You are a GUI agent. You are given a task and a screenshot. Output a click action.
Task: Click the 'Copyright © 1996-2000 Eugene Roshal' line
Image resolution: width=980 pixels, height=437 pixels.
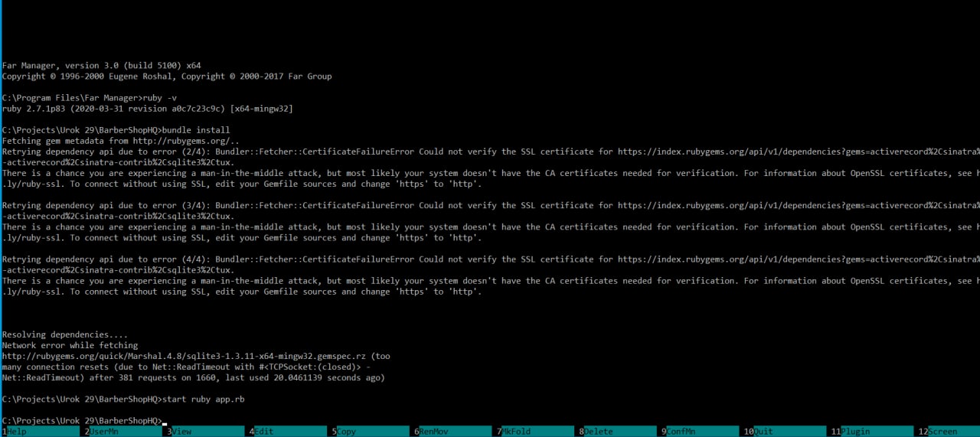coord(167,77)
